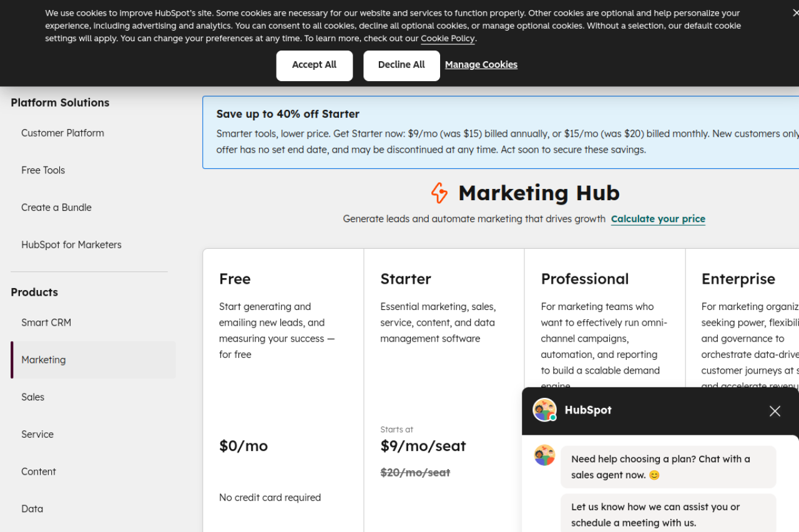Open the Content product page

pos(38,472)
